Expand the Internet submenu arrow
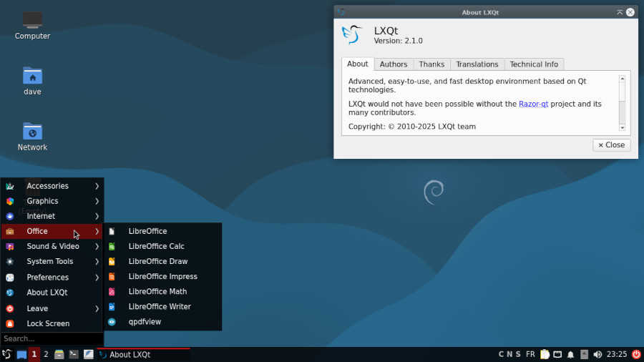The height and width of the screenshot is (362, 644). (x=97, y=216)
